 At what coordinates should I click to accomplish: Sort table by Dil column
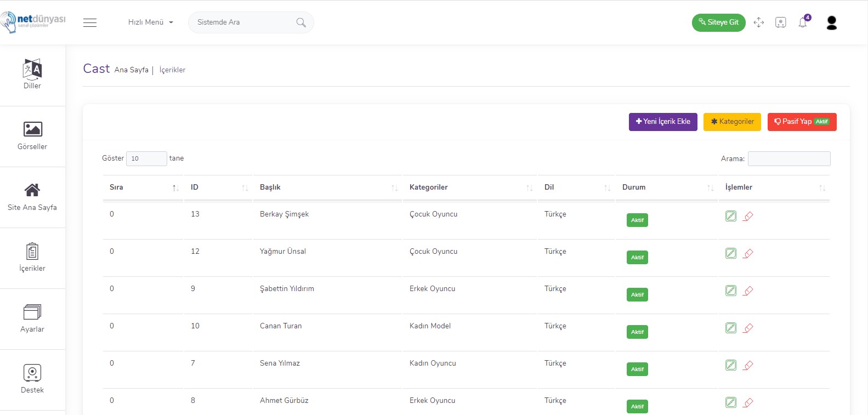click(x=576, y=187)
